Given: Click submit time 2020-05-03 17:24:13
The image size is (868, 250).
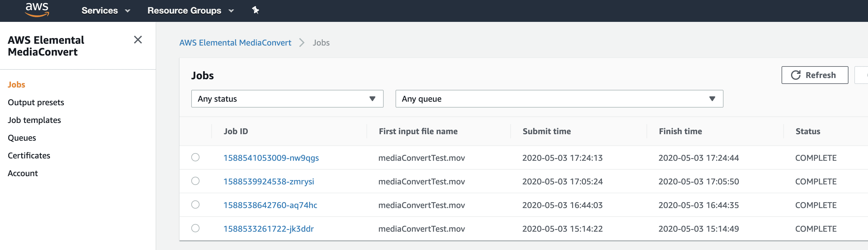Looking at the screenshot, I should point(562,158).
